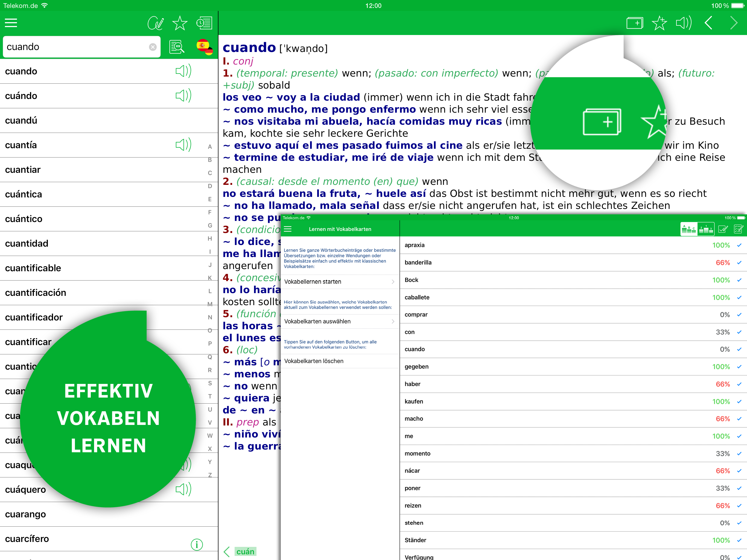Viewport: 747px width, 560px height.
Task: Open favorites star in left toolbar
Action: [x=180, y=23]
